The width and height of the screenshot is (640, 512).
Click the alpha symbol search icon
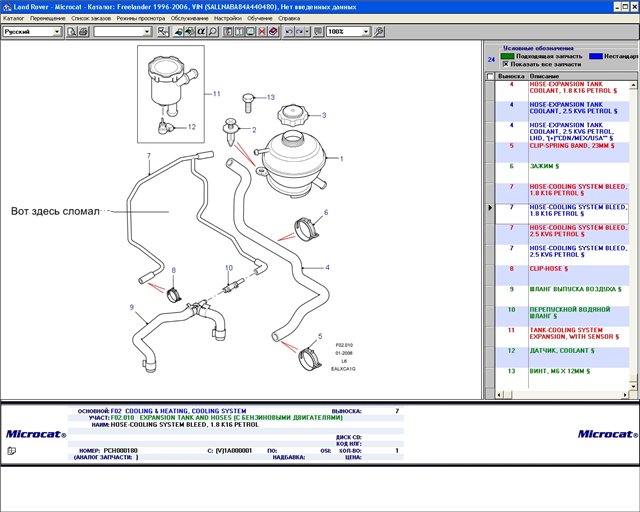pyautogui.click(x=201, y=31)
